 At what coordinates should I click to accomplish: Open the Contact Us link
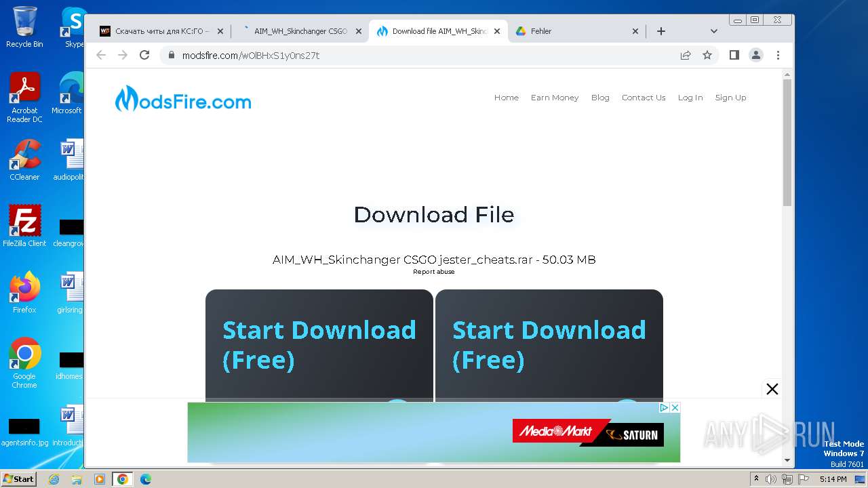click(644, 98)
